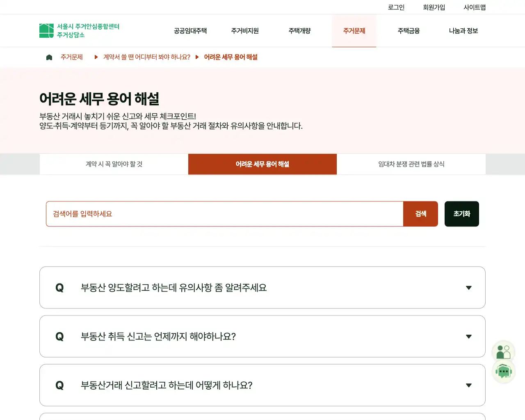
Task: Expand the 부동산 취득 신고 question arrow
Action: (468, 337)
